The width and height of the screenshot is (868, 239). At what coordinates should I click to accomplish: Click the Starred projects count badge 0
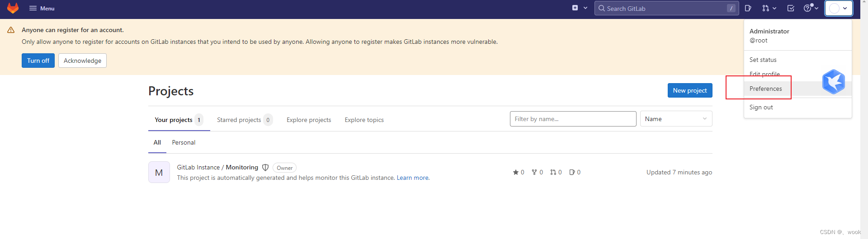(x=268, y=120)
